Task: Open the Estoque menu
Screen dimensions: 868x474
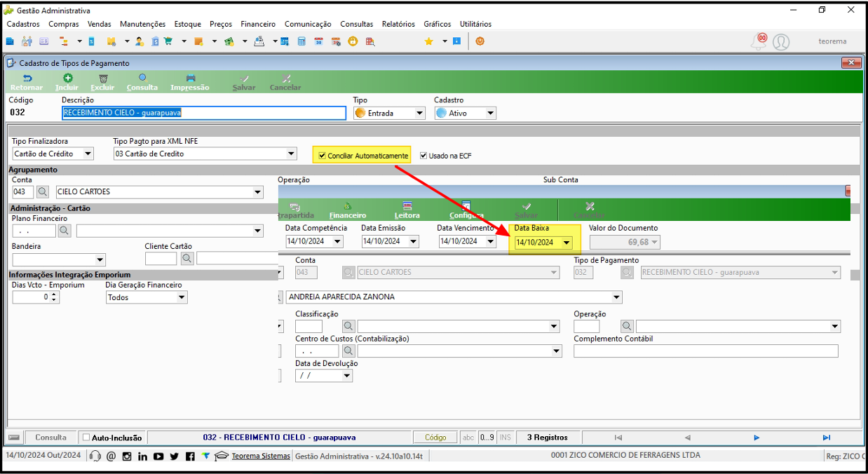Action: 188,24
